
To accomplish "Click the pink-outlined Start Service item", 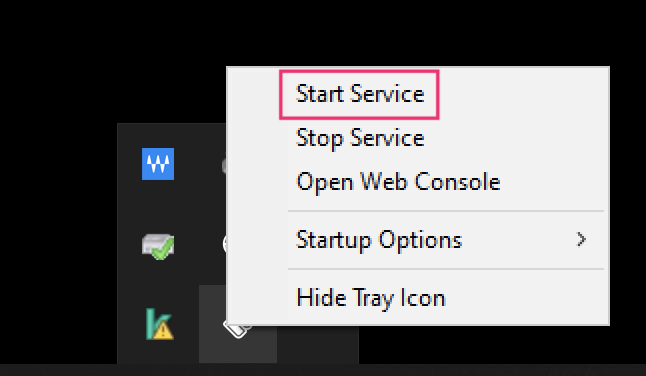I will pyautogui.click(x=359, y=95).
